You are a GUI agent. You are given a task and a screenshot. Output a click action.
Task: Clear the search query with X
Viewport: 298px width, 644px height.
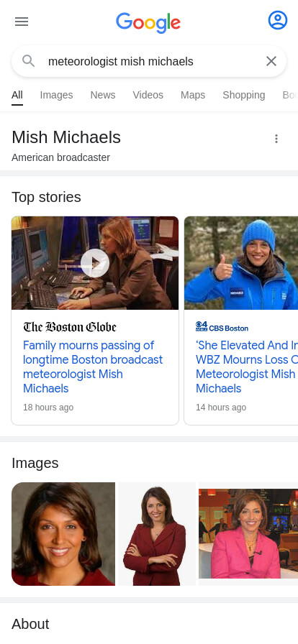pos(271,61)
